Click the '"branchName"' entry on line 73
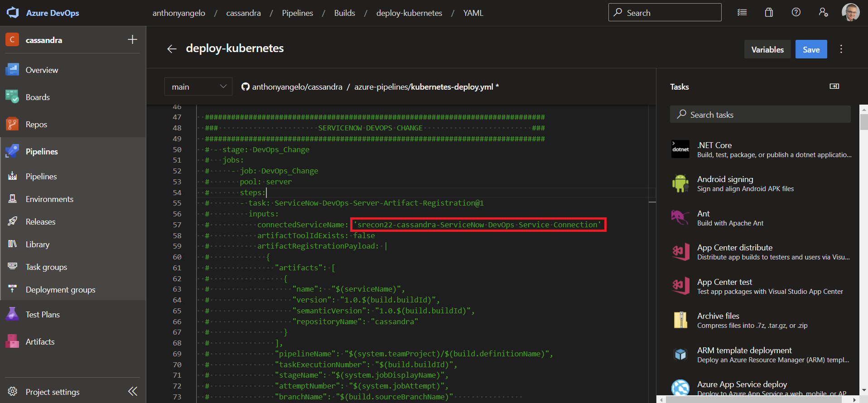This screenshot has width=868, height=403. click(364, 397)
